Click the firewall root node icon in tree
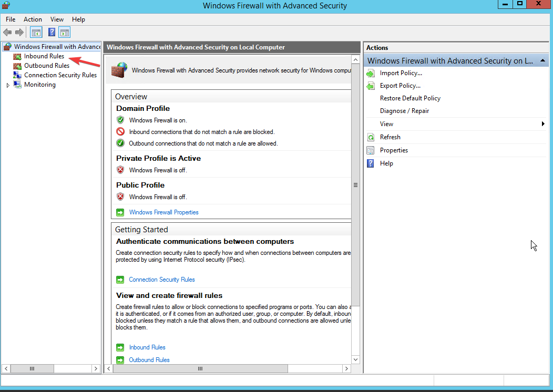Image resolution: width=553 pixels, height=392 pixels. pyautogui.click(x=7, y=47)
